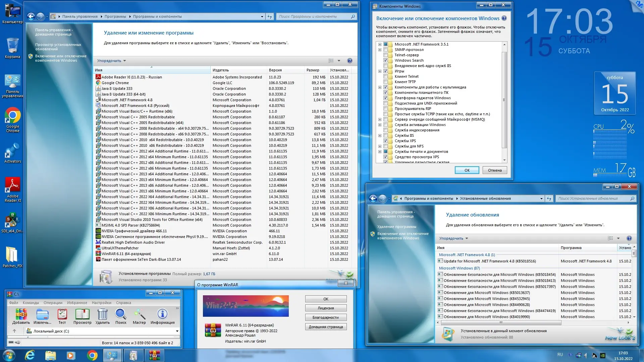The height and width of the screenshot is (362, 644).
Task: Click the WinRAR Add (Добавить) toolbar icon
Action: 21,315
